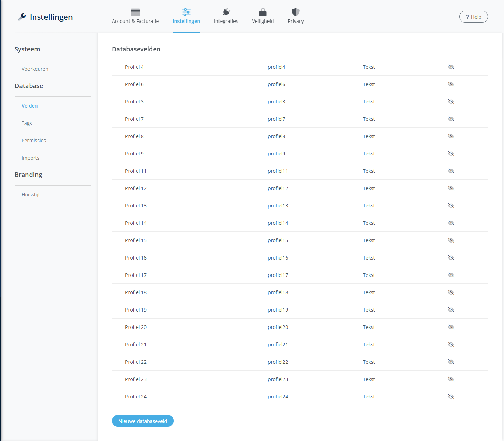Toggle visibility of the Profiel 11 field

click(451, 171)
